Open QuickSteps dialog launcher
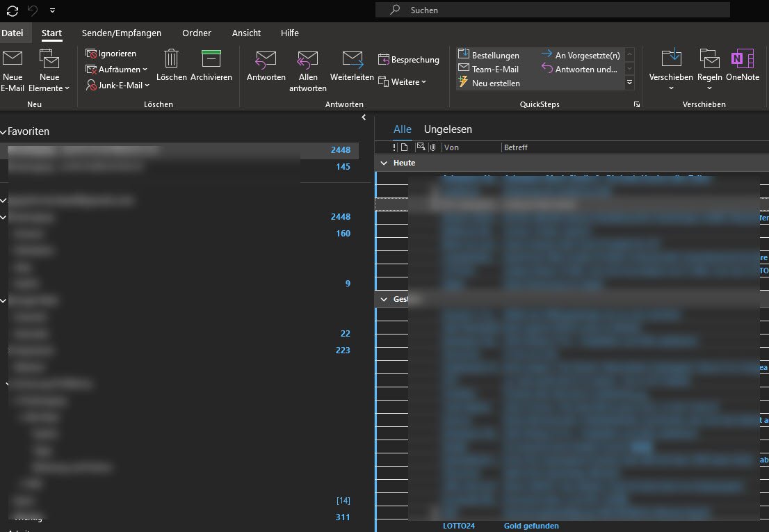769x532 pixels. click(637, 104)
